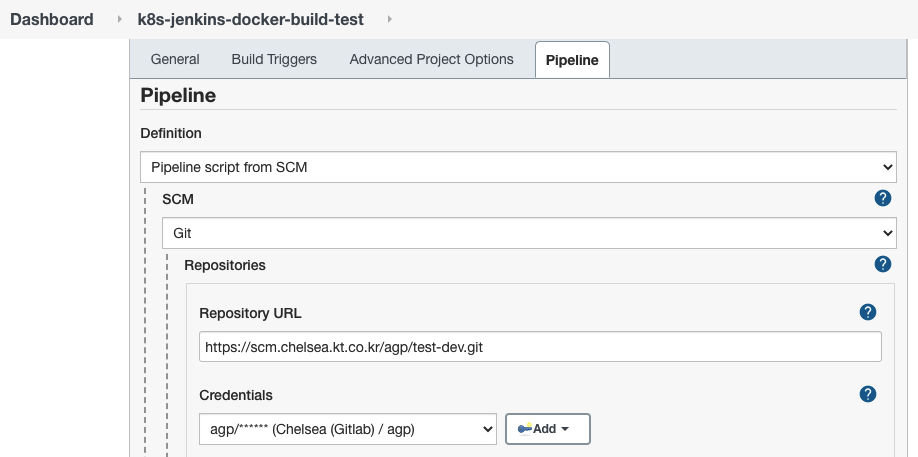Open the Pipeline Definition dropdown
Screen dimensions: 918x457
(x=518, y=167)
